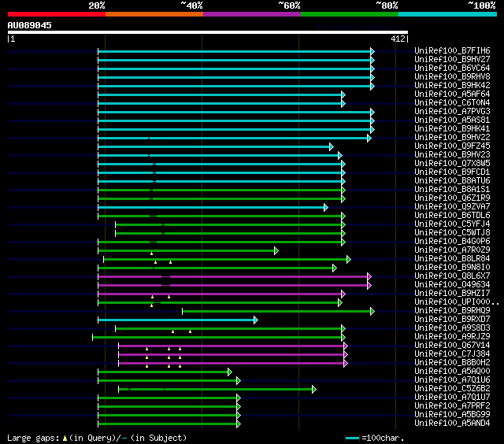The image size is (504, 444).
Task: Click the UniRef100_B9RXD7 label
Action: point(452,320)
